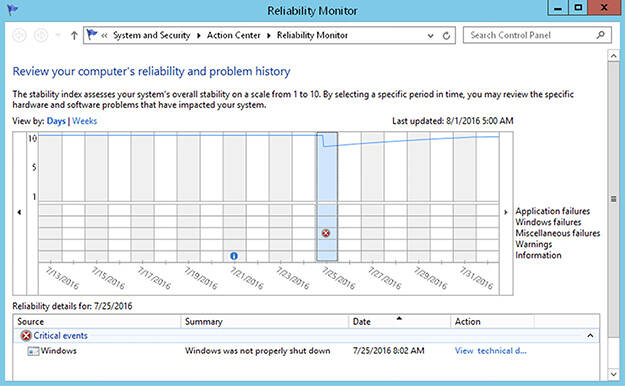
Task: Focus the Search Control Panel field
Action: tap(532, 35)
